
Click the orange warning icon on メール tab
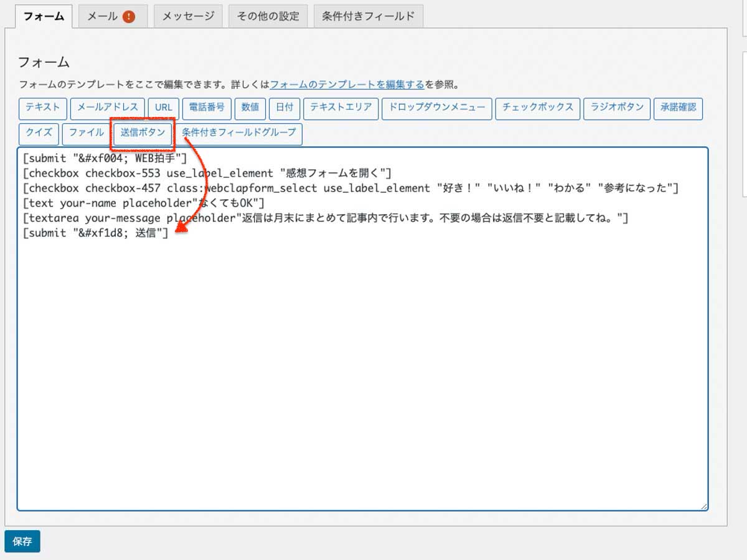tap(129, 17)
